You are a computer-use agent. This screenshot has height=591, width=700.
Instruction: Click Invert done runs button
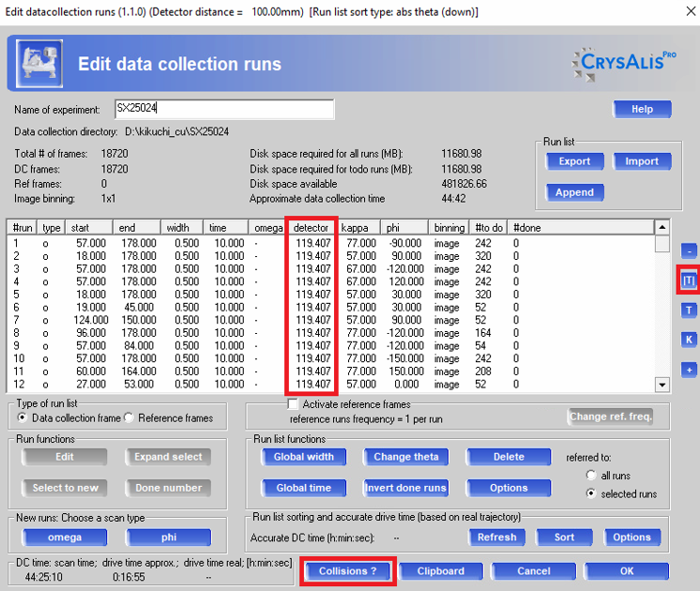tap(405, 488)
